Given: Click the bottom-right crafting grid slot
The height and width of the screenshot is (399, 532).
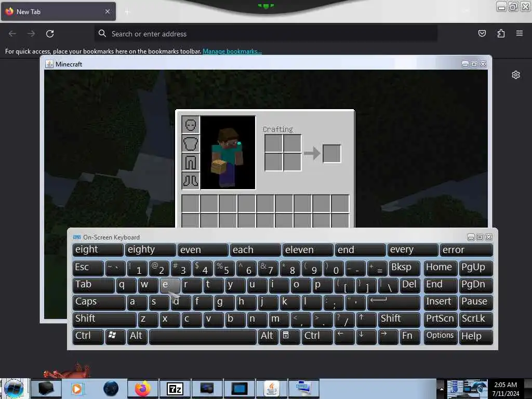Looking at the screenshot, I should tap(292, 162).
